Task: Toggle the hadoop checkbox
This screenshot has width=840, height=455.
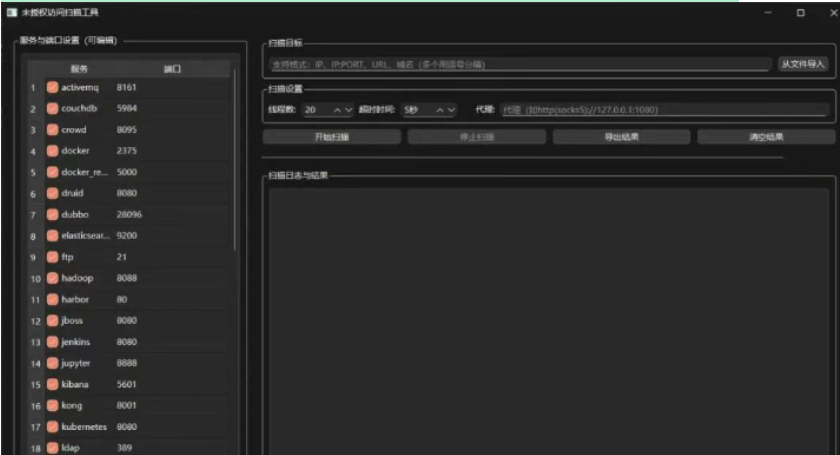Action: [x=52, y=278]
